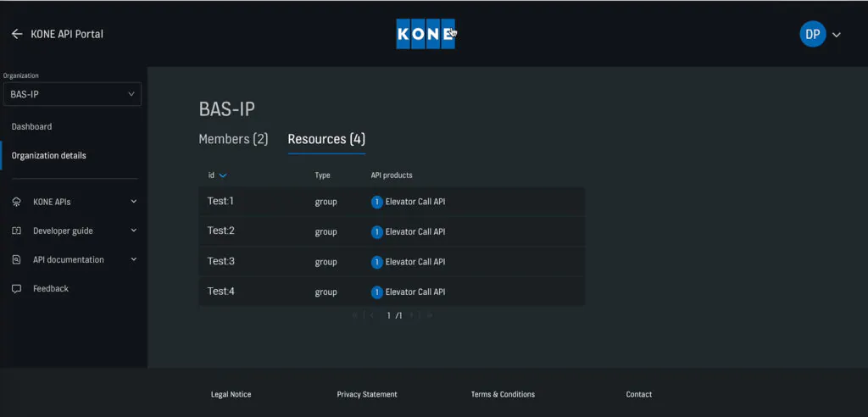This screenshot has height=417, width=868.
Task: Click the API product badge in Test:1 row
Action: tap(376, 202)
